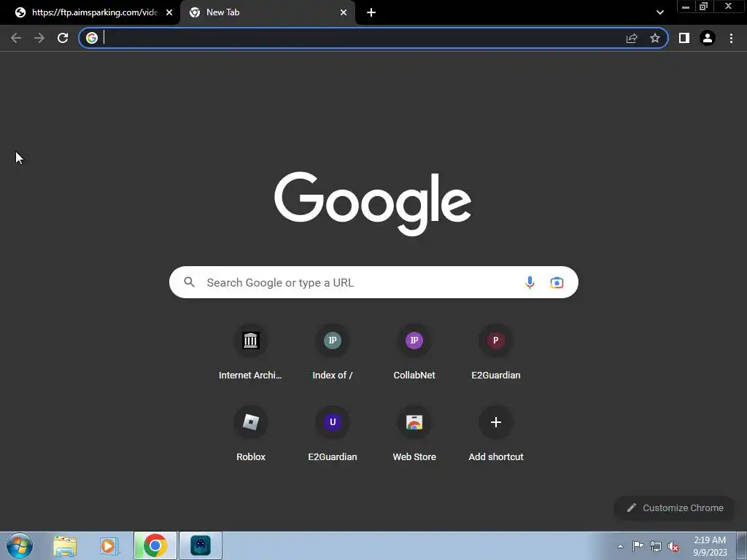Screen dimensions: 747x560
Task: Start voice search with the microphone icon
Action: click(530, 282)
